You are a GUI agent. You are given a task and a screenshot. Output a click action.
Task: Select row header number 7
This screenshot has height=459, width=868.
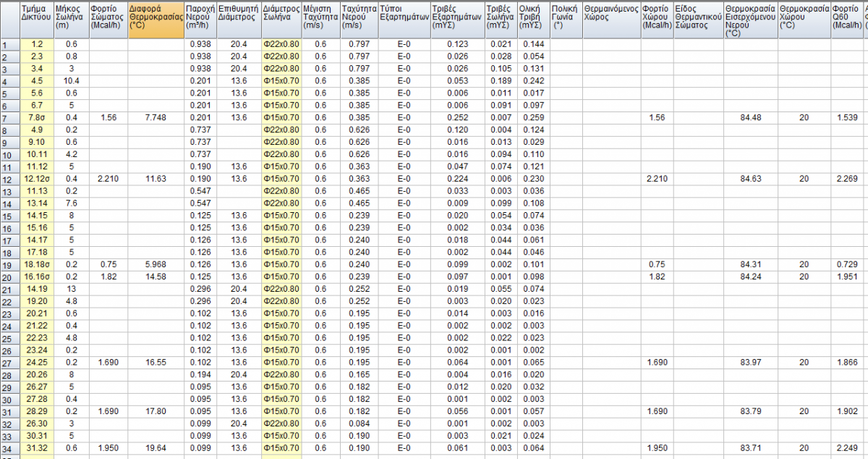(x=10, y=118)
